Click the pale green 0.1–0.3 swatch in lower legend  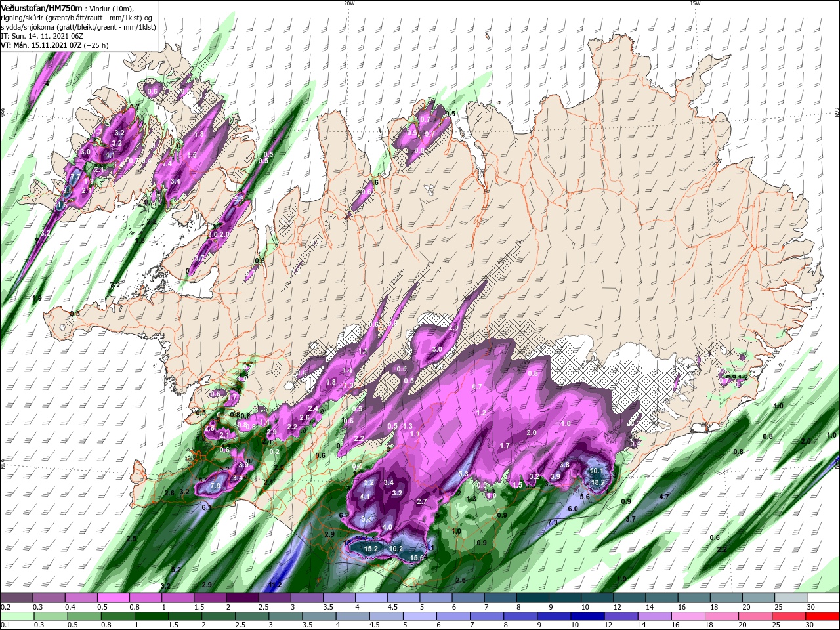coord(16,616)
